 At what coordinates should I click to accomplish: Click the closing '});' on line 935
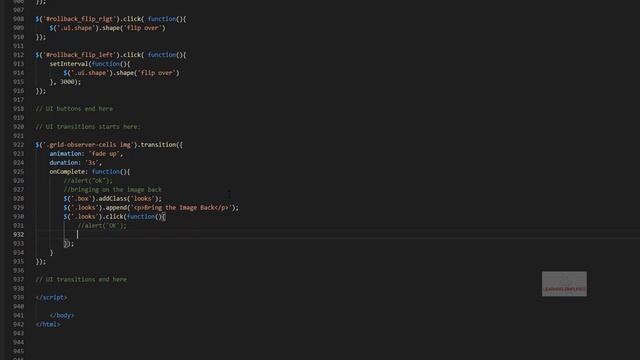coord(41,261)
